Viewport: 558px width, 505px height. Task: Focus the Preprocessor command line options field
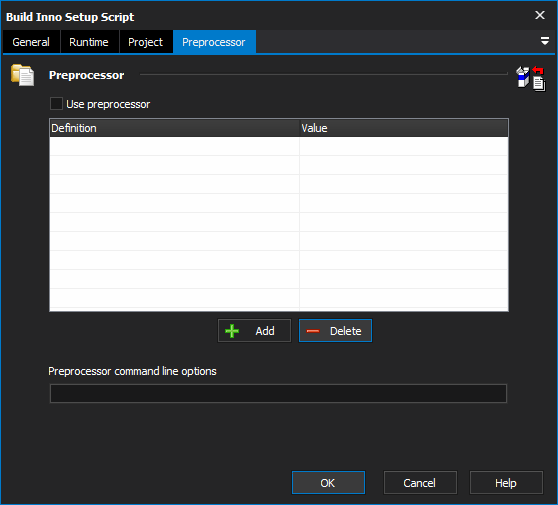278,393
